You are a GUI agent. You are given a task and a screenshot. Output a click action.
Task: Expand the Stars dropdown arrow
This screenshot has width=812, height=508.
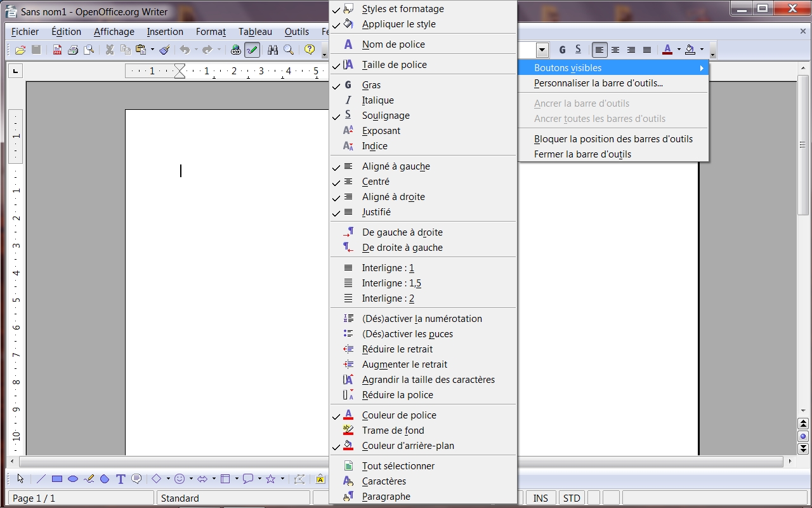point(282,479)
